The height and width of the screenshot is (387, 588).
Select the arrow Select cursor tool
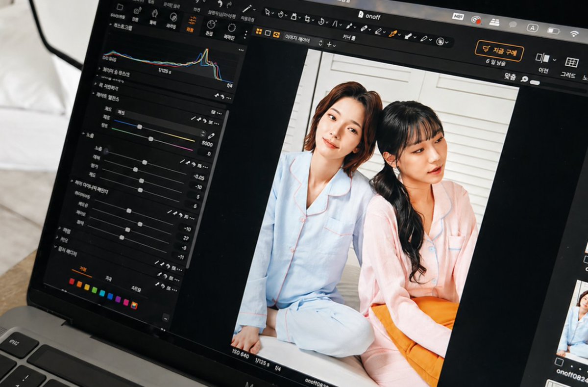(x=268, y=12)
